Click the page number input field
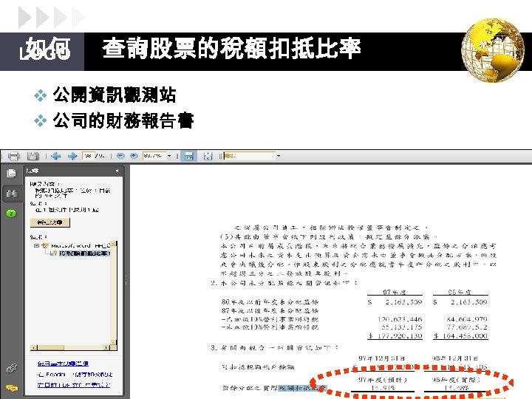Image resolution: width=532 pixels, height=399 pixels. pyautogui.click(x=88, y=156)
